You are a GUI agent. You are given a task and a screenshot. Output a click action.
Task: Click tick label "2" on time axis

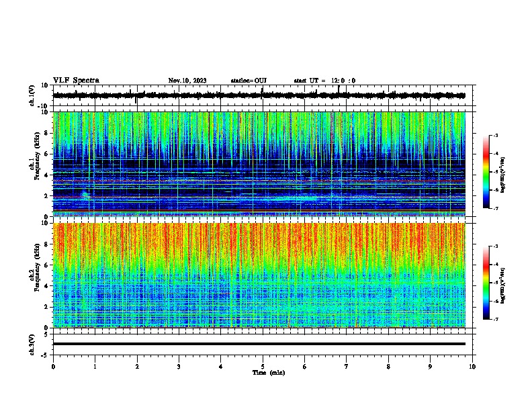[137, 367]
